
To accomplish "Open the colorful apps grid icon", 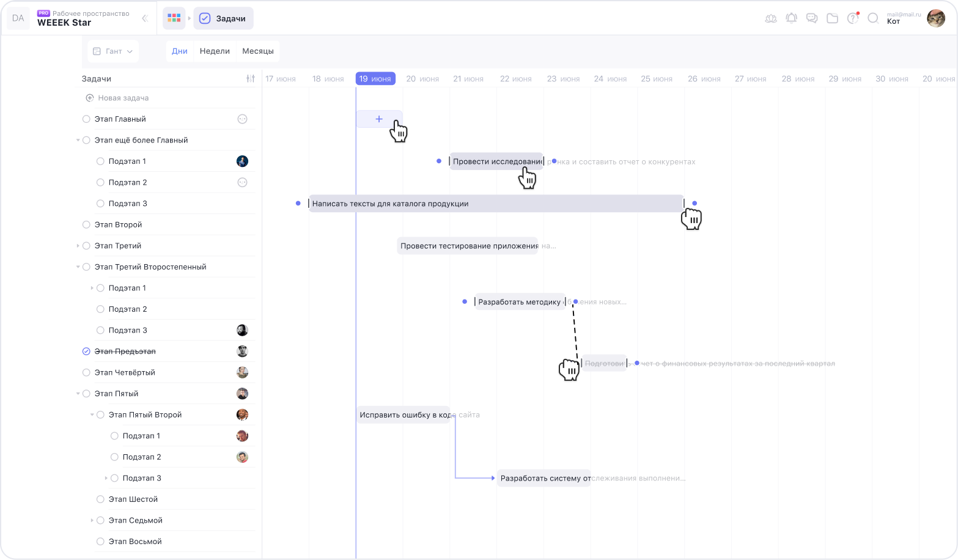I will (174, 18).
